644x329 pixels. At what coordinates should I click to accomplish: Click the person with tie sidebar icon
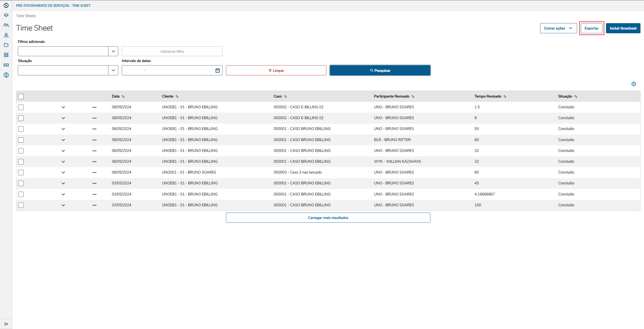point(6,35)
